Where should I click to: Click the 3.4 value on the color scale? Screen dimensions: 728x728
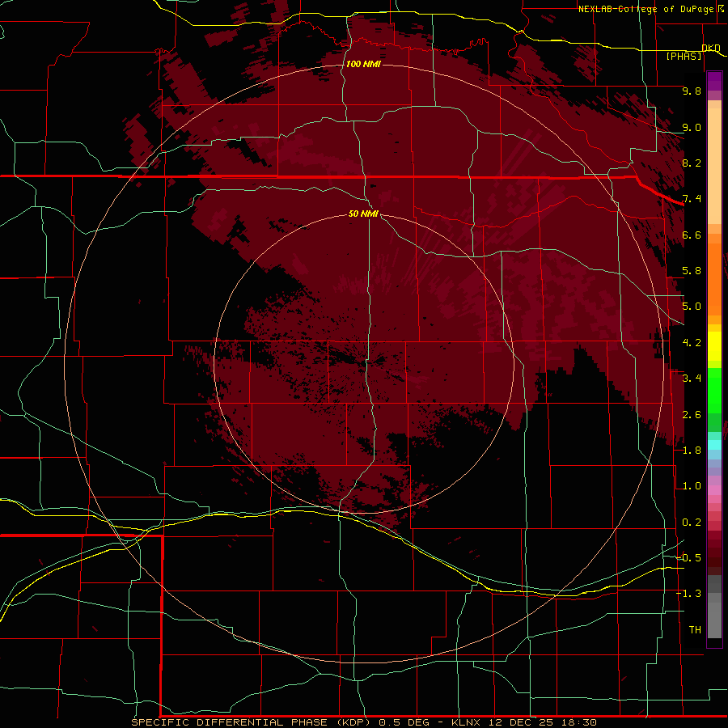[692, 379]
